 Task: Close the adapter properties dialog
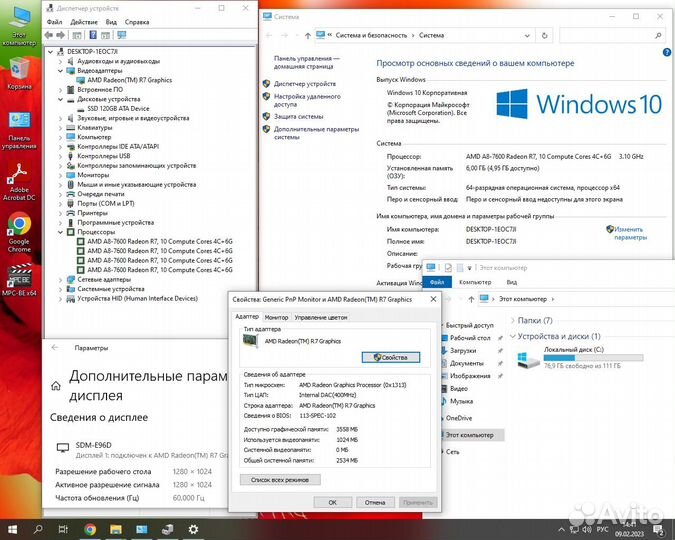[433, 299]
